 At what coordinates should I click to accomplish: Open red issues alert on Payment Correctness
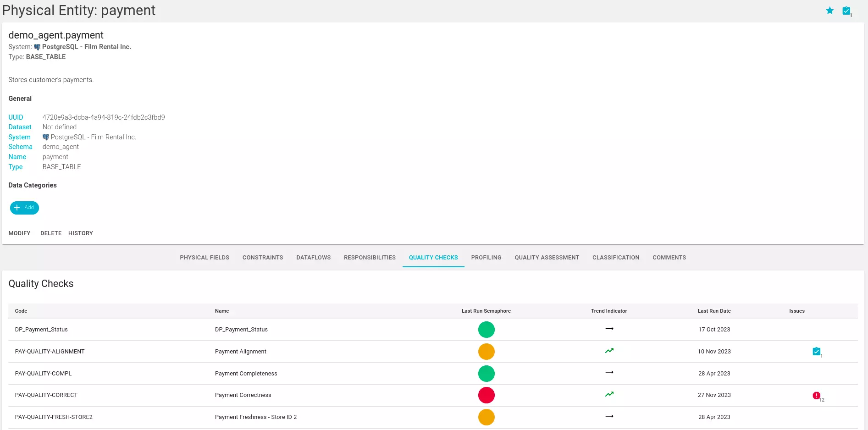(817, 396)
